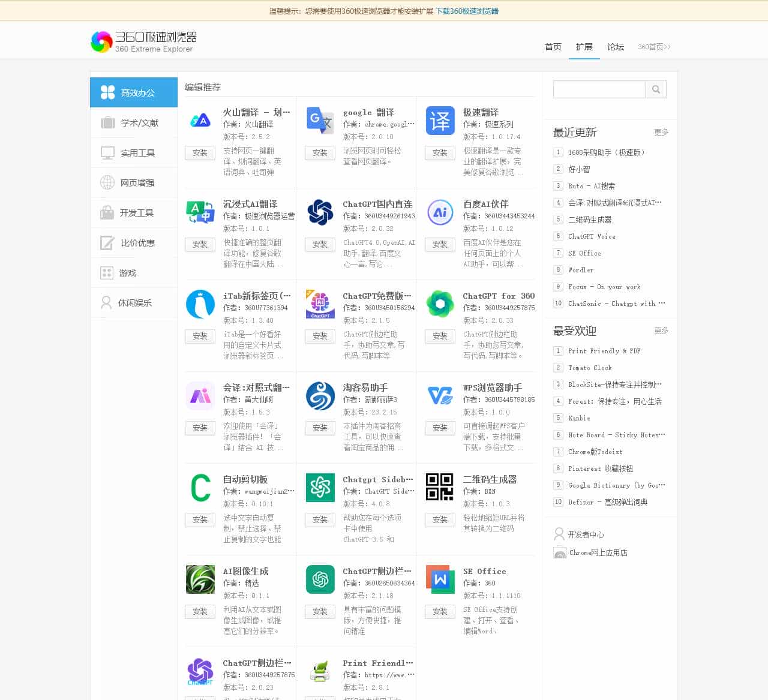Install the 极速翻译 extension
This screenshot has width=768, height=700.
pos(440,153)
